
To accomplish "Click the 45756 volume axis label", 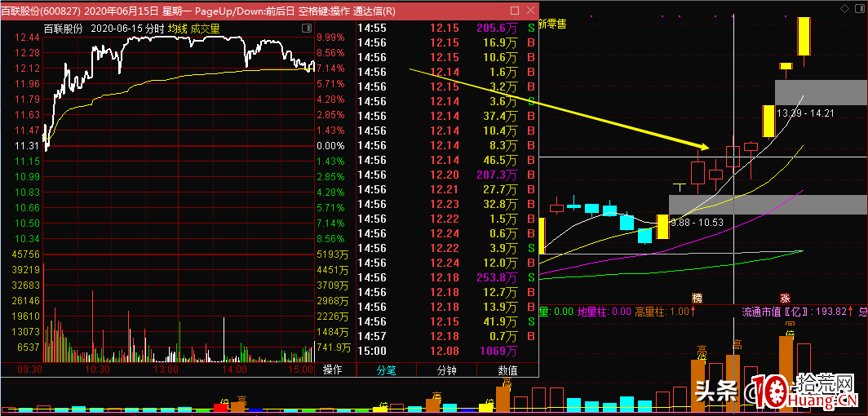I will 28,254.
